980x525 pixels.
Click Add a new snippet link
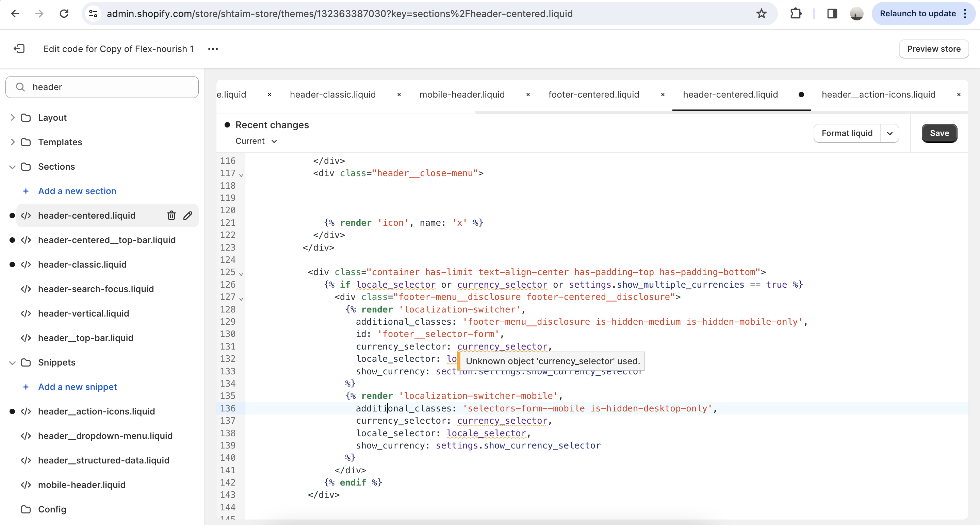77,387
